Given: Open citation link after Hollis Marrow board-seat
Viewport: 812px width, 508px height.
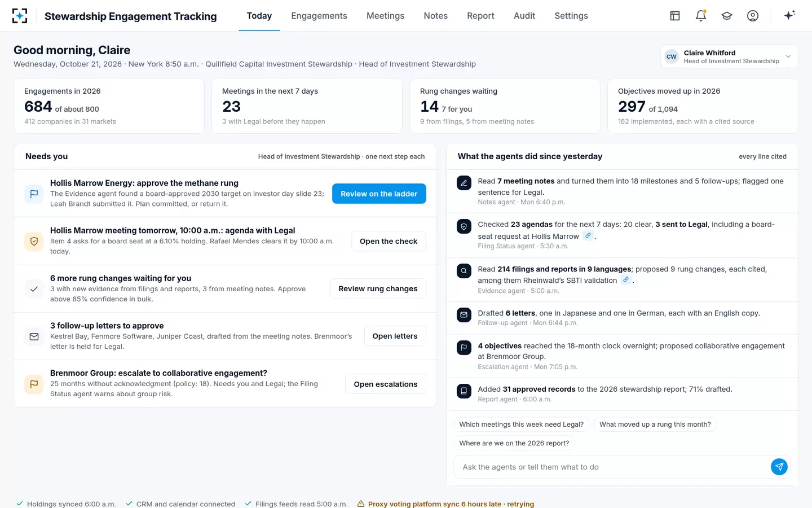Looking at the screenshot, I should tap(588, 236).
